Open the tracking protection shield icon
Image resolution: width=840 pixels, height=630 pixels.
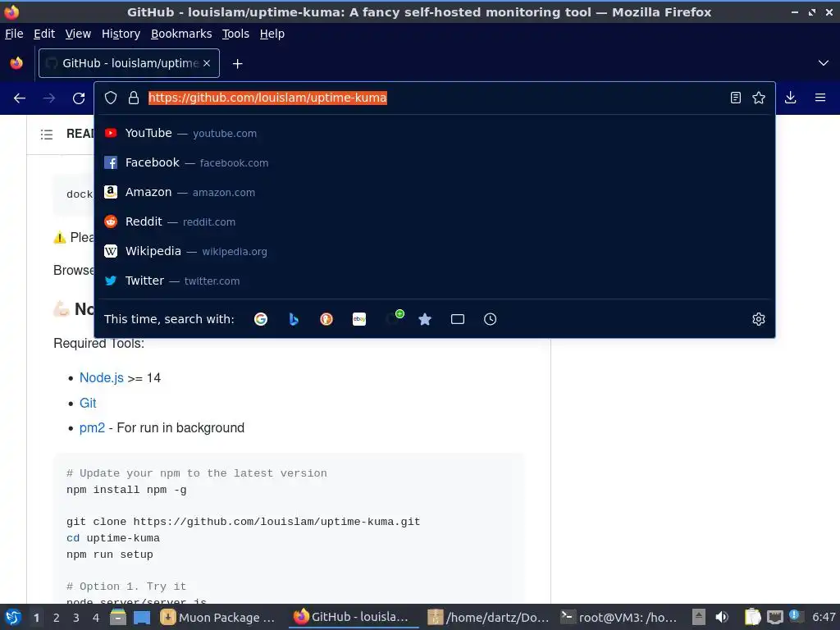pyautogui.click(x=111, y=98)
